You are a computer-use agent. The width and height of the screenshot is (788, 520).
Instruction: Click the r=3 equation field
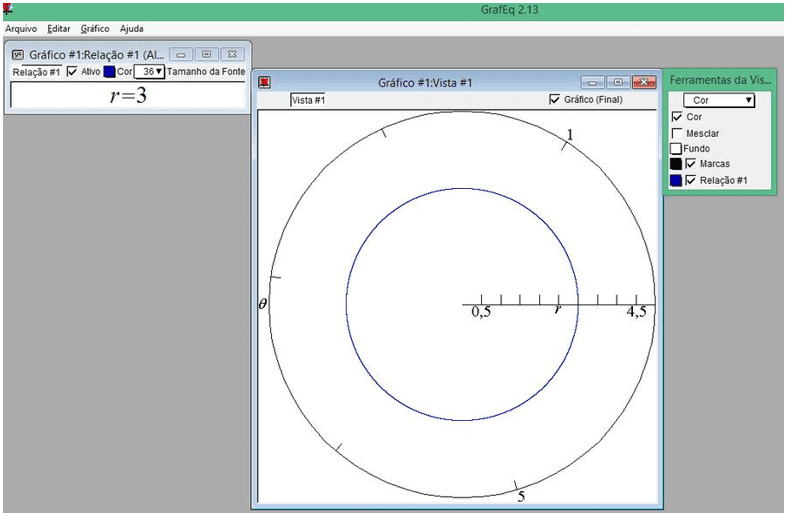[128, 95]
